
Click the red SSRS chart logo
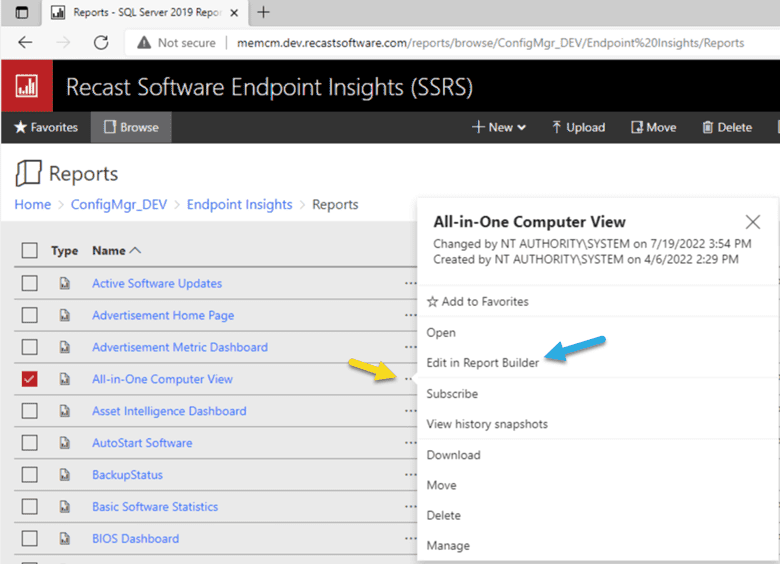click(x=26, y=87)
